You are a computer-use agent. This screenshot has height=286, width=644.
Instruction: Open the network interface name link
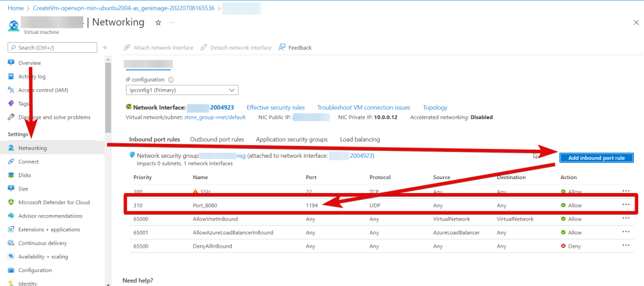(x=210, y=107)
